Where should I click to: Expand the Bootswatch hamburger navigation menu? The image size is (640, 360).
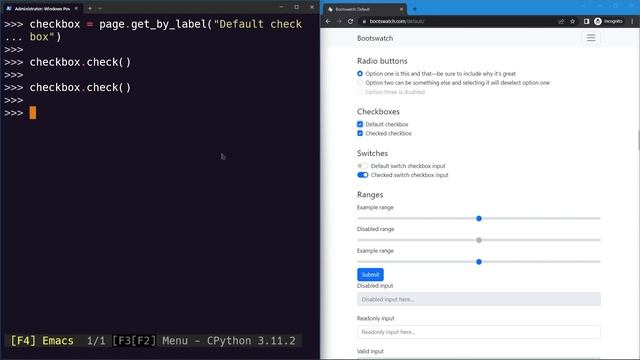point(591,38)
